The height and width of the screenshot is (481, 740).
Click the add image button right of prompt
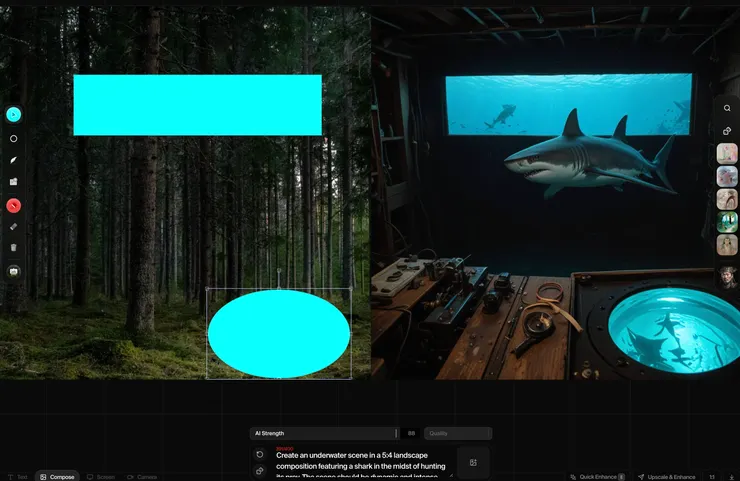pos(473,463)
